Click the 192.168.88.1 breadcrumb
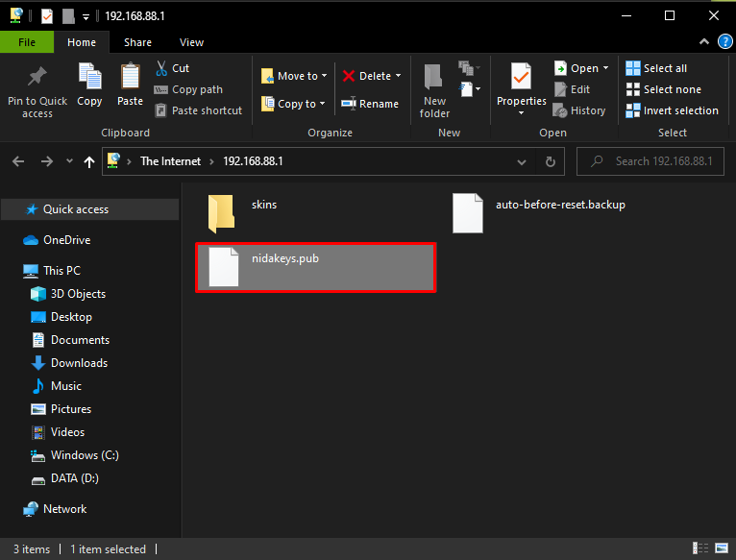Viewport: 736px width, 560px height. point(253,161)
